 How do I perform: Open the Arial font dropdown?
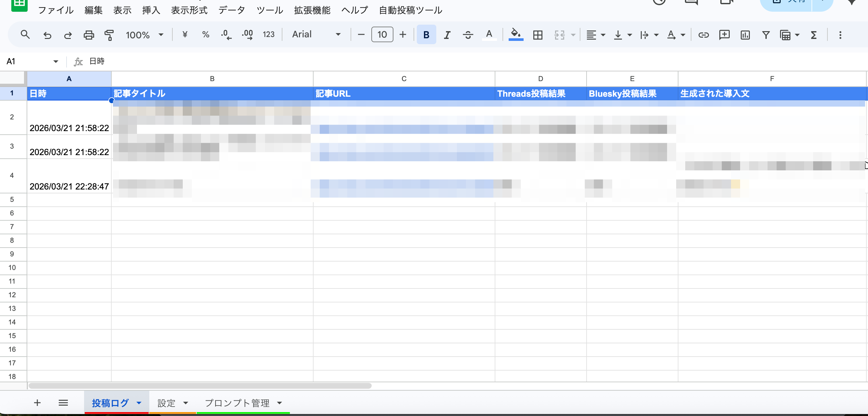(x=316, y=35)
